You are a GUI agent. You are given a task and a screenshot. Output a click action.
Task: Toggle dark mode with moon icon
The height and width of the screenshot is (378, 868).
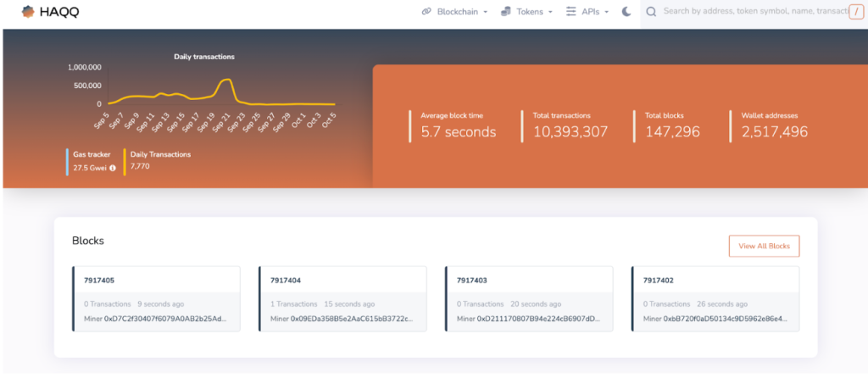[x=626, y=12]
